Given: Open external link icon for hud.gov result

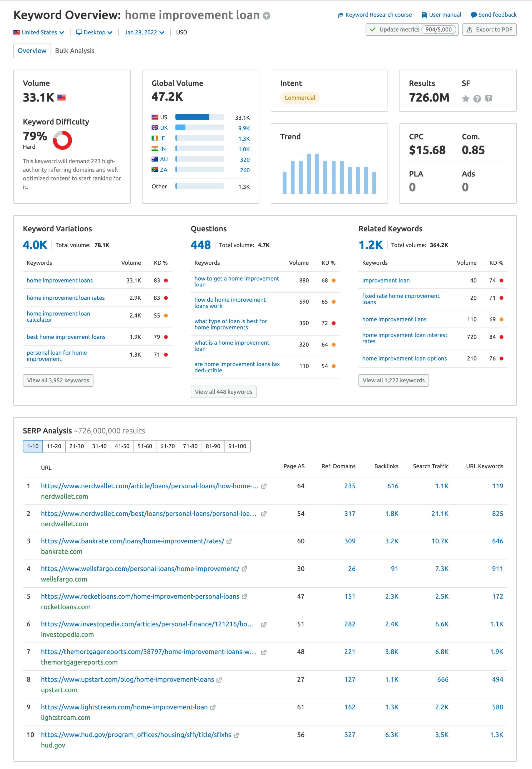Looking at the screenshot, I should pos(236,735).
